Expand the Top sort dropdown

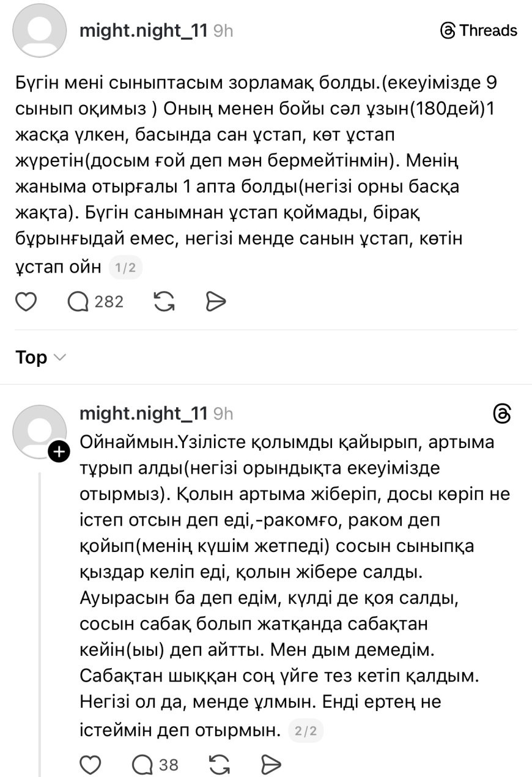point(40,358)
